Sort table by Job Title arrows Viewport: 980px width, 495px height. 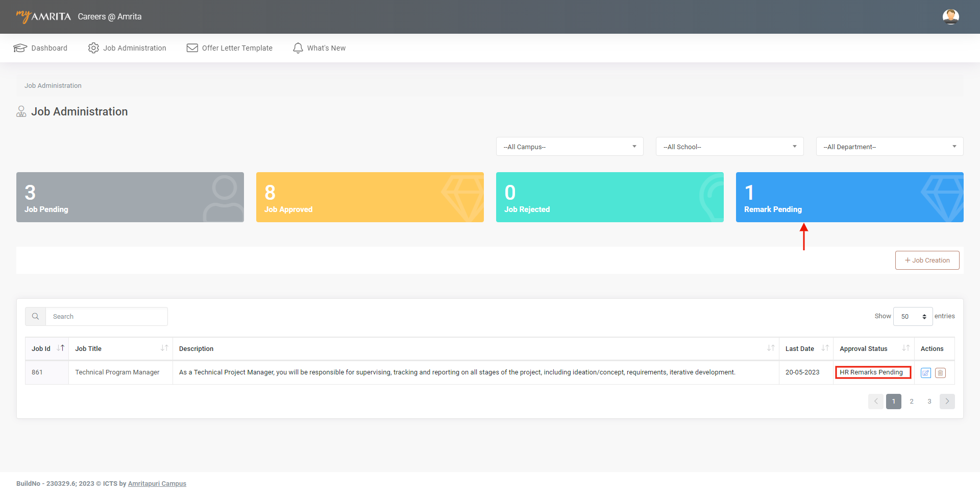pos(164,348)
